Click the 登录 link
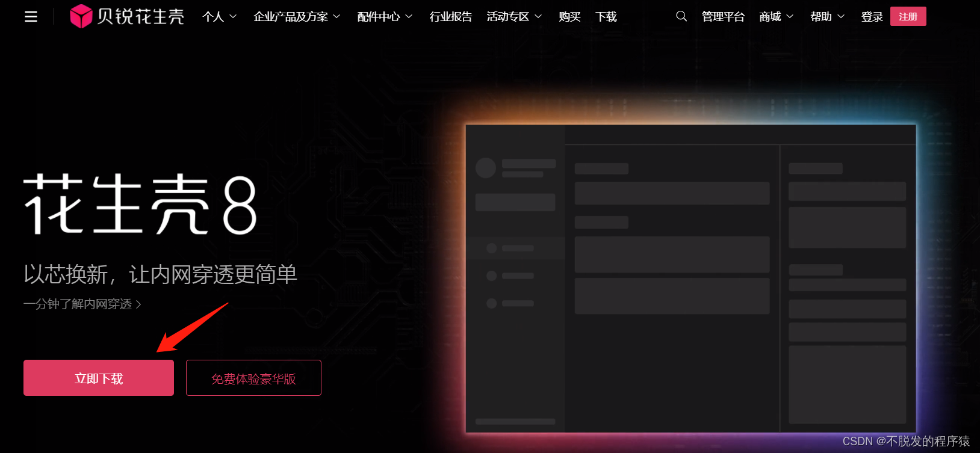Image resolution: width=980 pixels, height=453 pixels. (872, 17)
